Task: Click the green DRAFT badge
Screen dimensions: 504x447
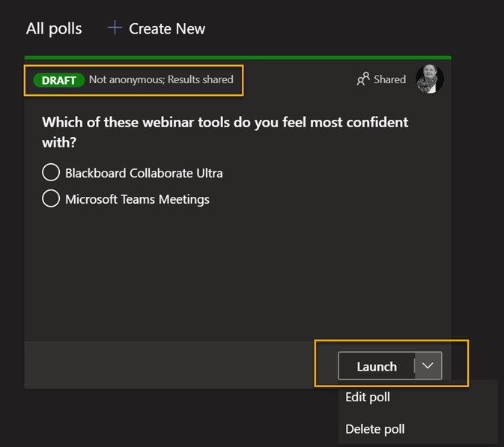Action: click(x=58, y=79)
